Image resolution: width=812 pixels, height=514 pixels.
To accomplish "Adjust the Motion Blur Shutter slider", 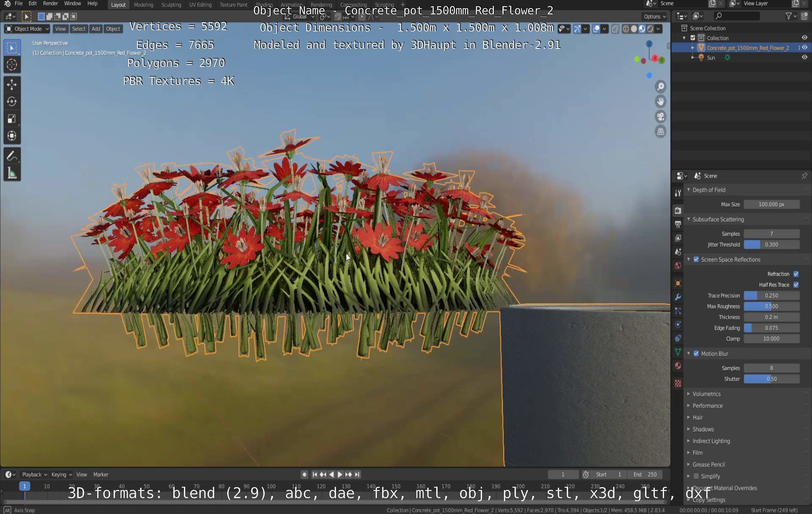I will [772, 379].
